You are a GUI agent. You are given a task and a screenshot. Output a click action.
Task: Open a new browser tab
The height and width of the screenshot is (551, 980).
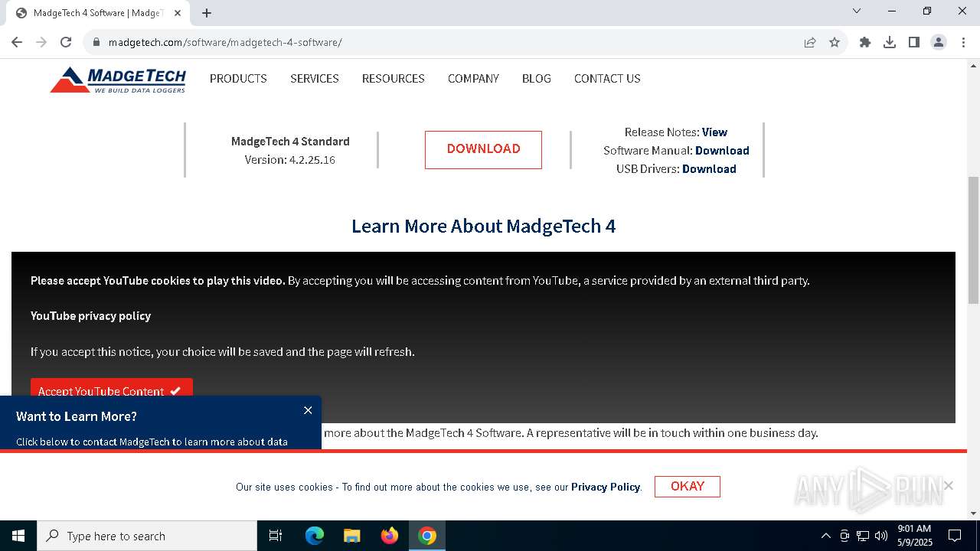(x=207, y=13)
